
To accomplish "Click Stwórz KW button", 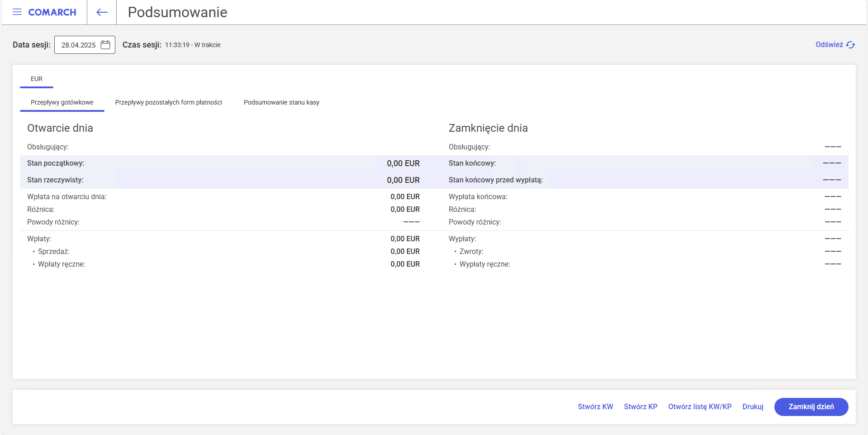I will tap(595, 406).
